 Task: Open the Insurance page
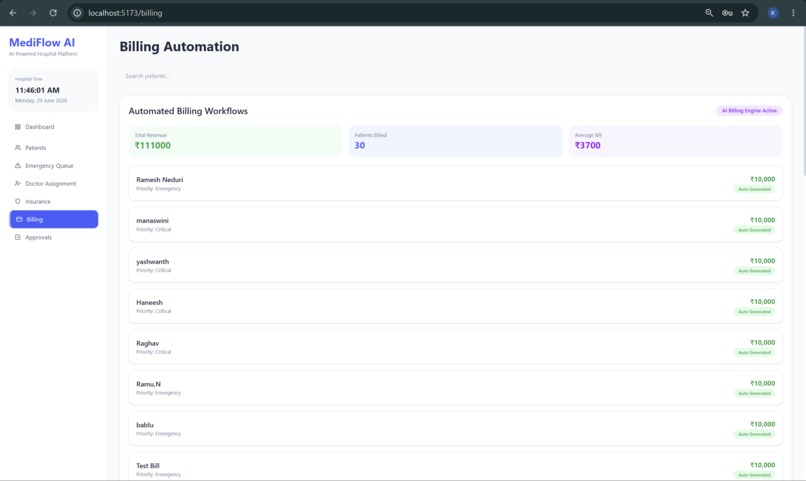[53, 201]
